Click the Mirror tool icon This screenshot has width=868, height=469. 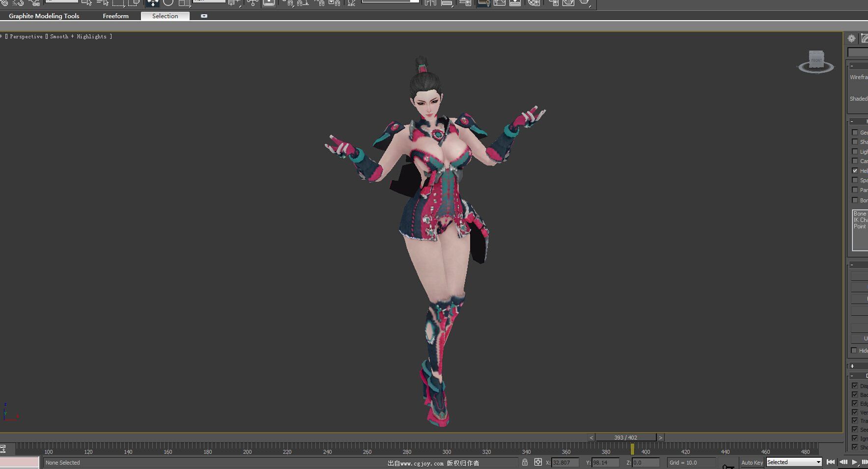[x=431, y=2]
